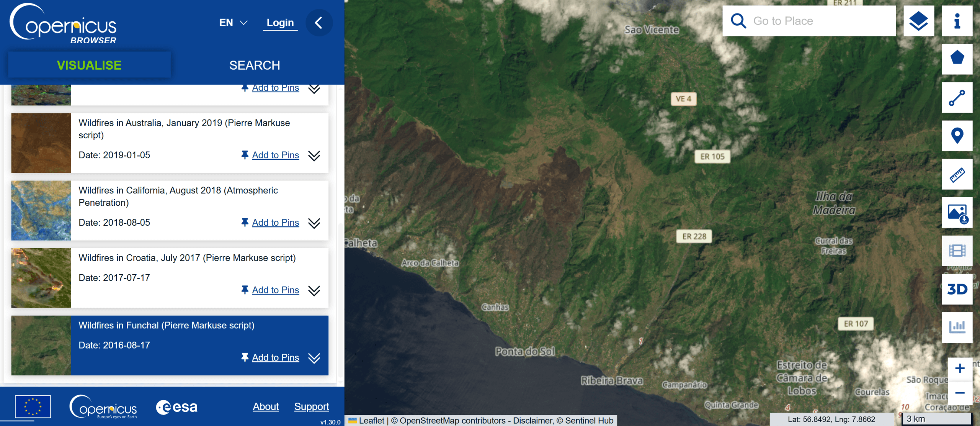980x426 pixels.
Task: Add Wildfires in California to Pins
Action: (x=275, y=223)
